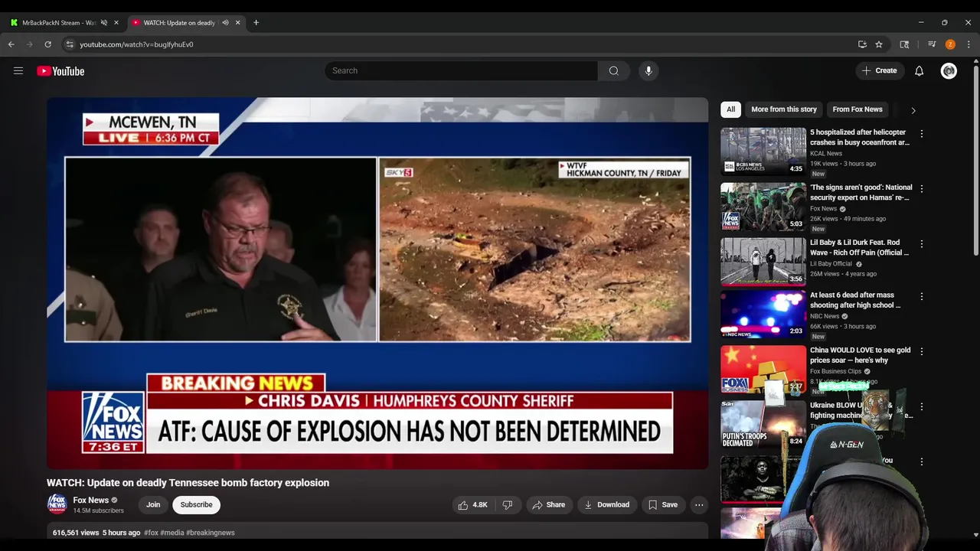Like the video with thumbs up
This screenshot has height=551, width=980.
(473, 505)
